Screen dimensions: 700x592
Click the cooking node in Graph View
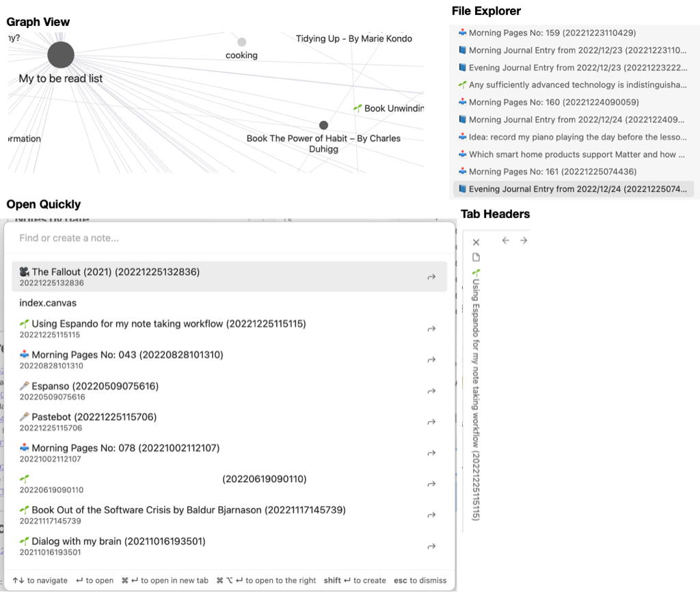pos(241,42)
